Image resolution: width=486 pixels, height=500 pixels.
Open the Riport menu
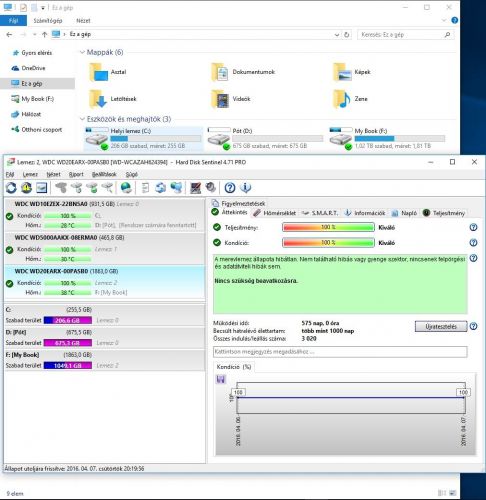point(76,174)
